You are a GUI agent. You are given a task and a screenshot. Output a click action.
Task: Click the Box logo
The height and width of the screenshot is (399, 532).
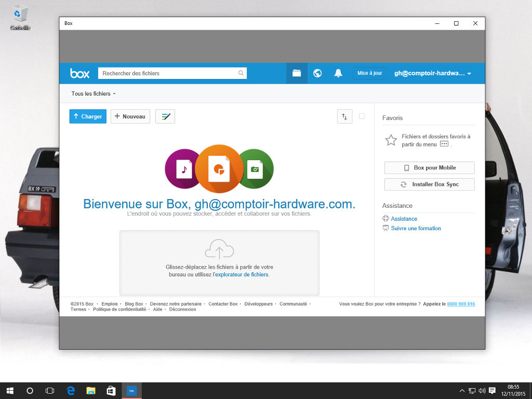pyautogui.click(x=80, y=73)
